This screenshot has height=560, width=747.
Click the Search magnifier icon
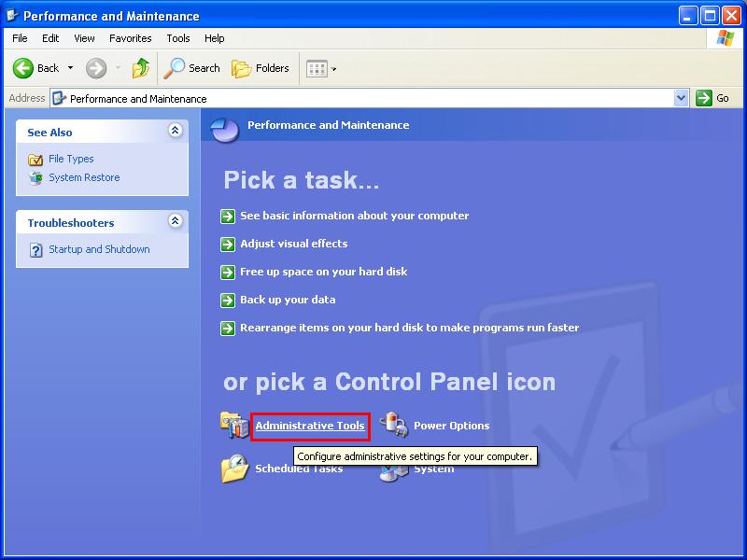click(x=174, y=68)
